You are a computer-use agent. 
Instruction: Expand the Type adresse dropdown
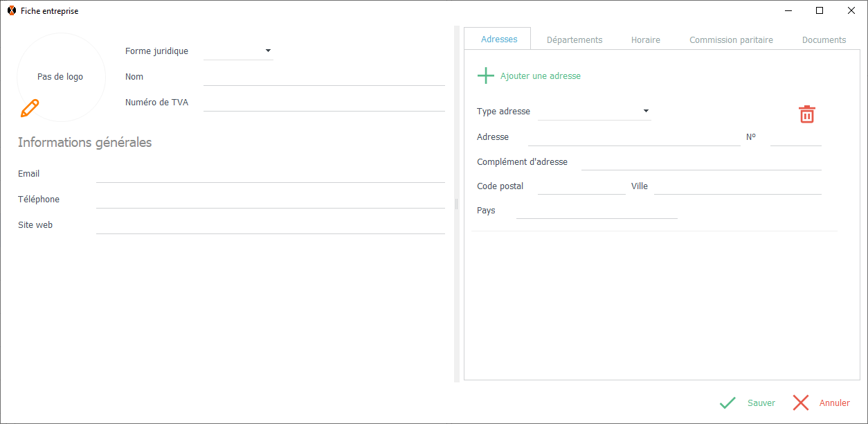646,111
